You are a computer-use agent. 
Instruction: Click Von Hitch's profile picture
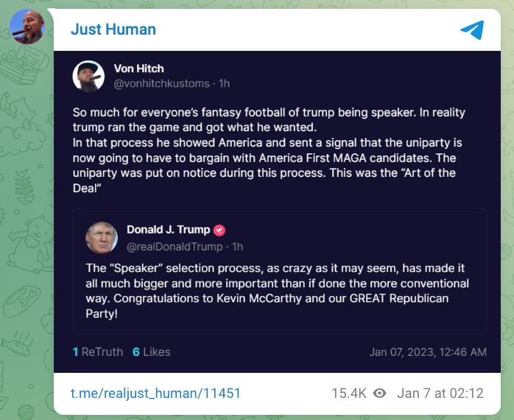coord(88,76)
